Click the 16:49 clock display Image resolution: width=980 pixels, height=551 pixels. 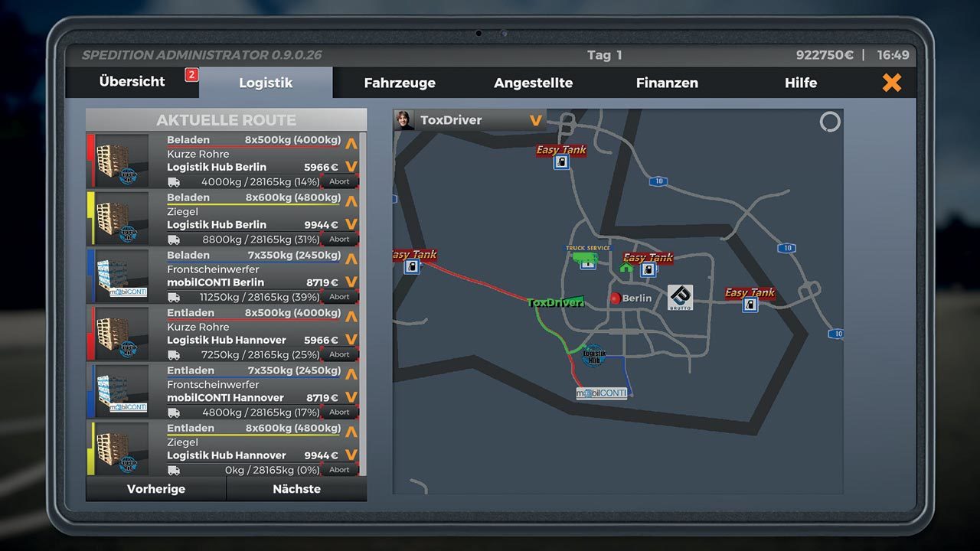click(x=893, y=55)
